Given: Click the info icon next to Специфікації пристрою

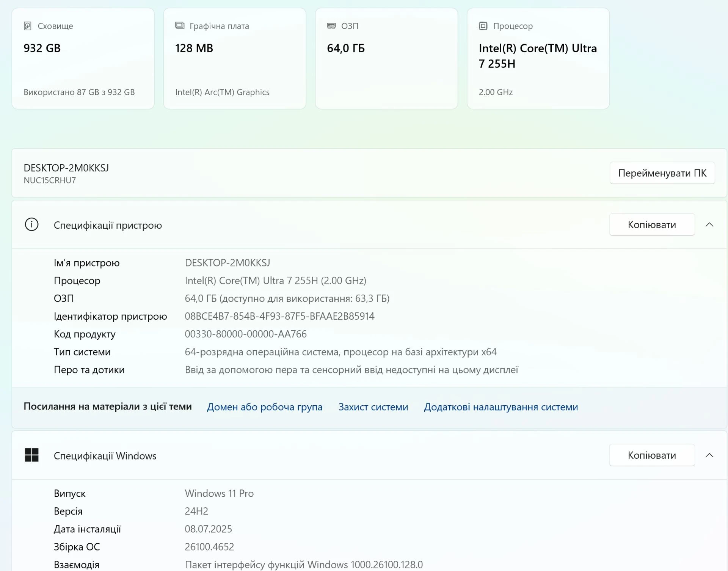Looking at the screenshot, I should [x=31, y=224].
